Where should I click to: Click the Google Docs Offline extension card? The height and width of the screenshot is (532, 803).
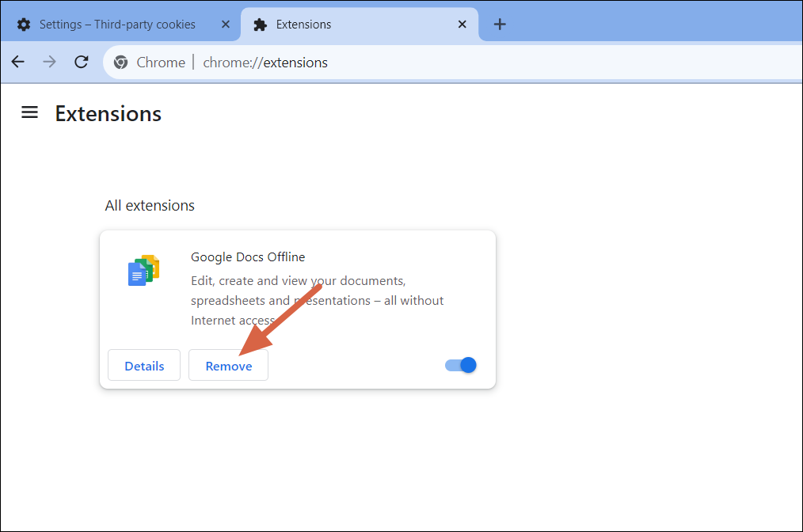click(x=297, y=309)
